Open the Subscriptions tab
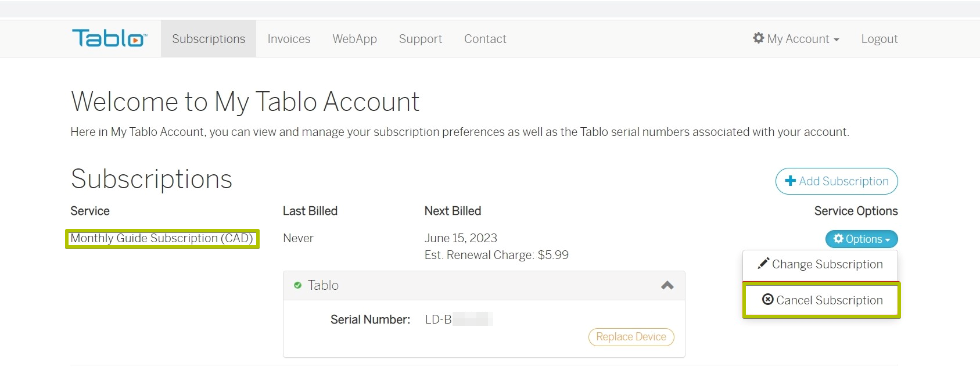The height and width of the screenshot is (388, 980). click(209, 39)
